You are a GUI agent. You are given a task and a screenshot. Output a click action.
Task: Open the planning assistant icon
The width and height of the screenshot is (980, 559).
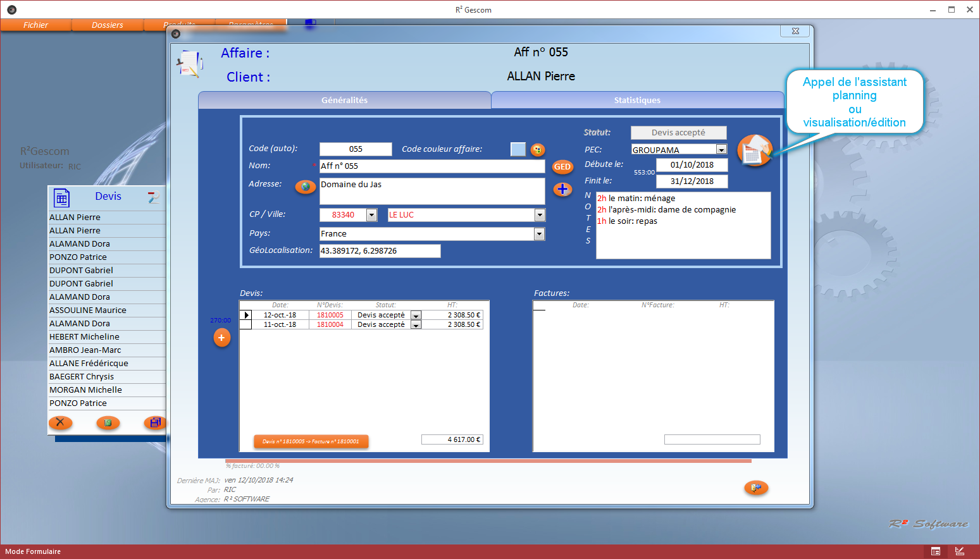tap(755, 150)
